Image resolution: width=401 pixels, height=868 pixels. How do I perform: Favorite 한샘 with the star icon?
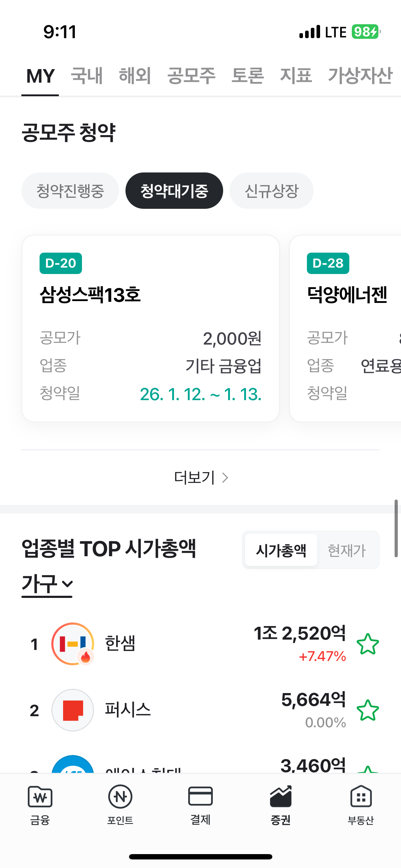(x=367, y=644)
